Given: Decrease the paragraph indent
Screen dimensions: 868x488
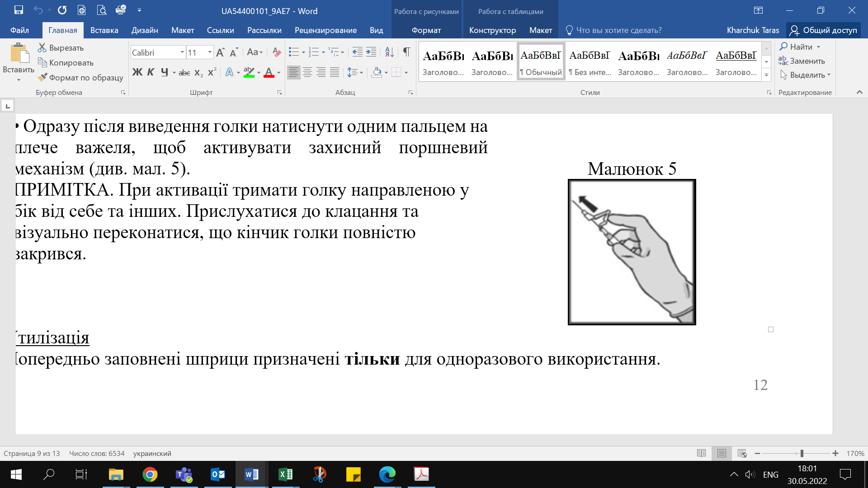Looking at the screenshot, I should pos(357,52).
